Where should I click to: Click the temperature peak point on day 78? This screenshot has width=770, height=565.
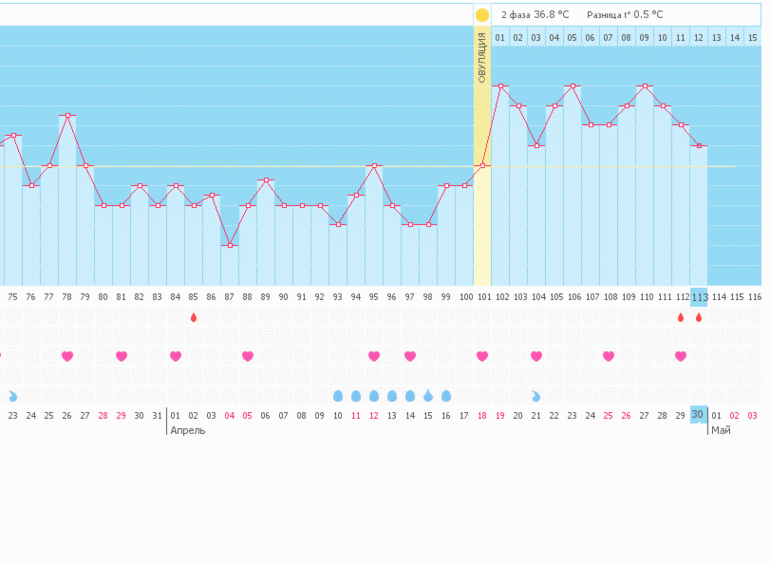coord(67,115)
